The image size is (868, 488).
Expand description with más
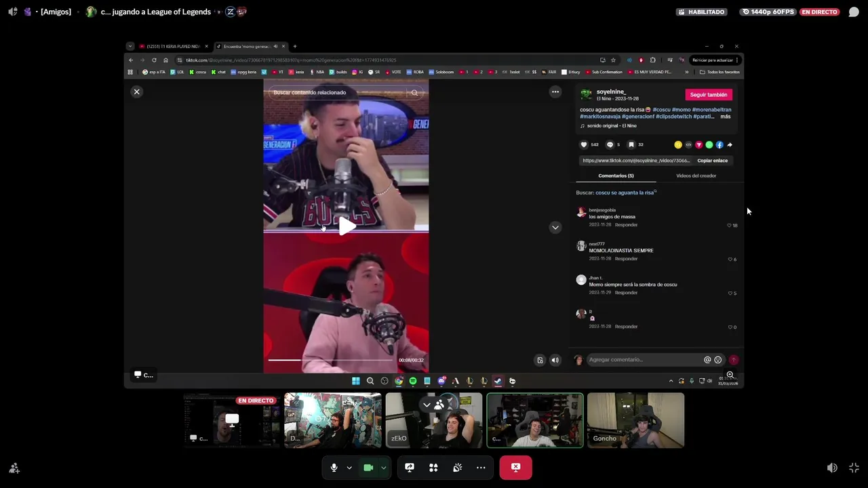point(726,117)
